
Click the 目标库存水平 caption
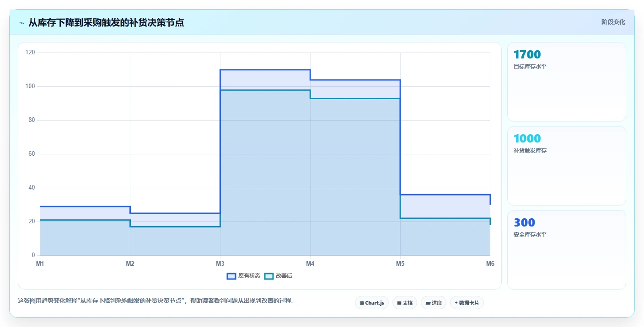[x=530, y=67]
